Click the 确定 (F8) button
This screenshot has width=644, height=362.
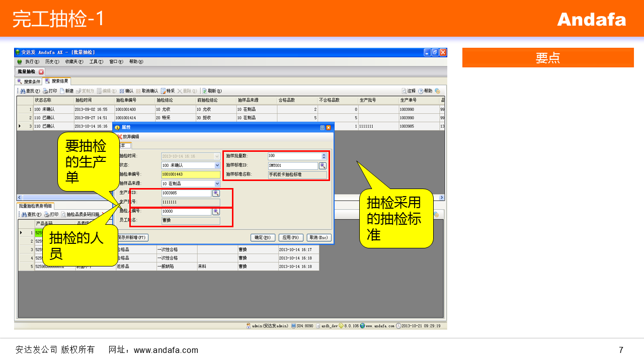point(263,238)
